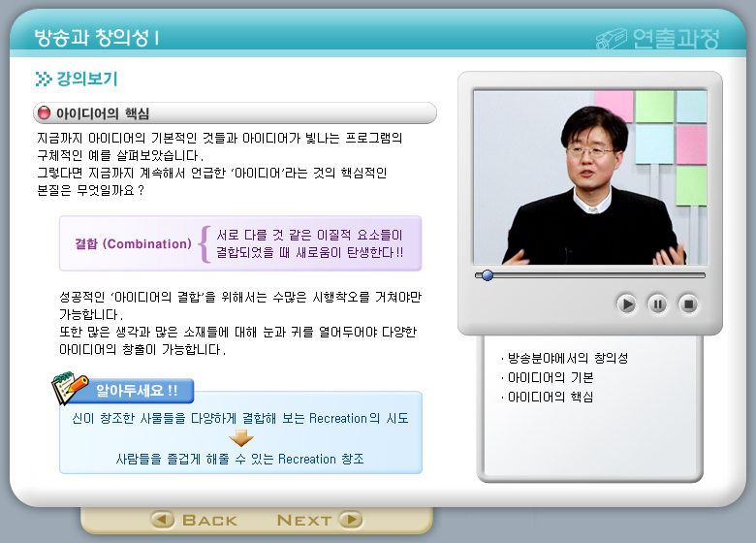Click the video progress slider handle
This screenshot has height=543, width=756.
pos(488,275)
